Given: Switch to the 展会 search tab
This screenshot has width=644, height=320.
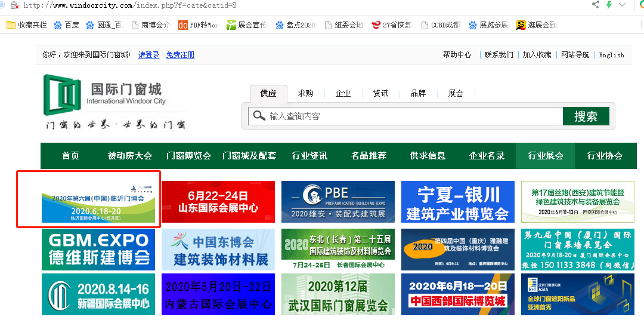Looking at the screenshot, I should (456, 93).
